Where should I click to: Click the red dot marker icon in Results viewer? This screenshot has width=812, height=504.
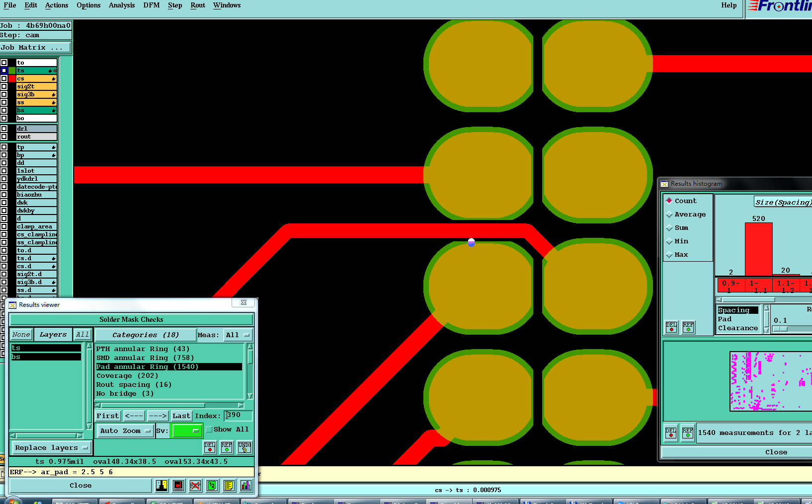178,486
